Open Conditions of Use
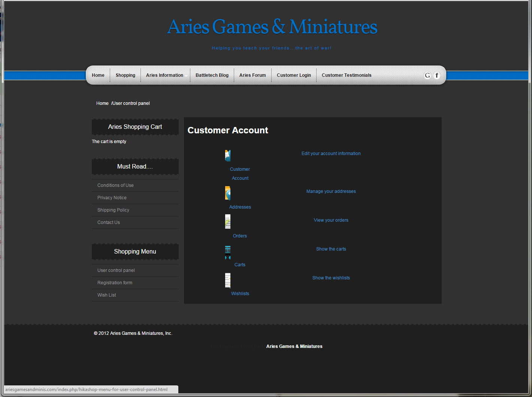The height and width of the screenshot is (397, 532). click(x=115, y=185)
